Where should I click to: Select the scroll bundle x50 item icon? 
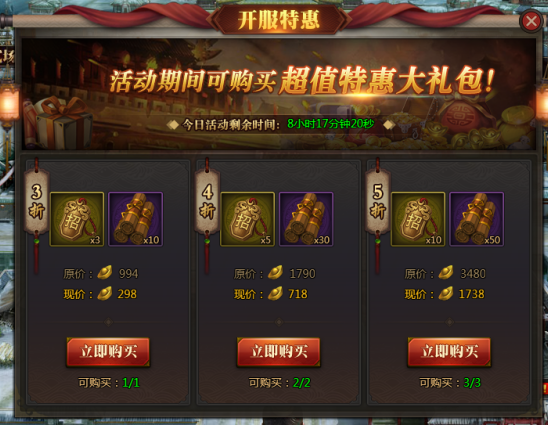coord(477,219)
